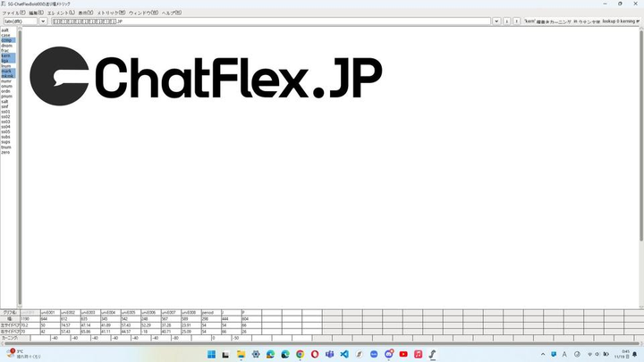The width and height of the screenshot is (644, 362).
Task: Open the ファイル(F) menu
Action: 13,13
